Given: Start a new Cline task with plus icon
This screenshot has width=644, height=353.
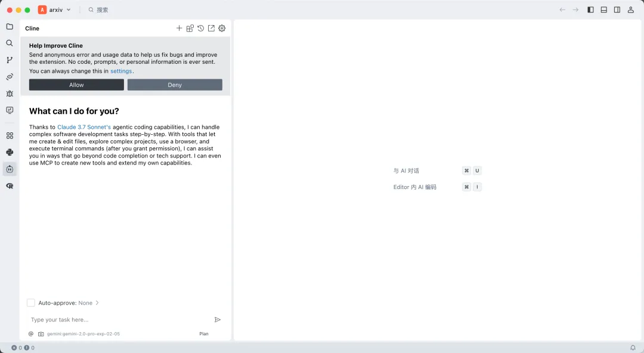Looking at the screenshot, I should tap(179, 29).
